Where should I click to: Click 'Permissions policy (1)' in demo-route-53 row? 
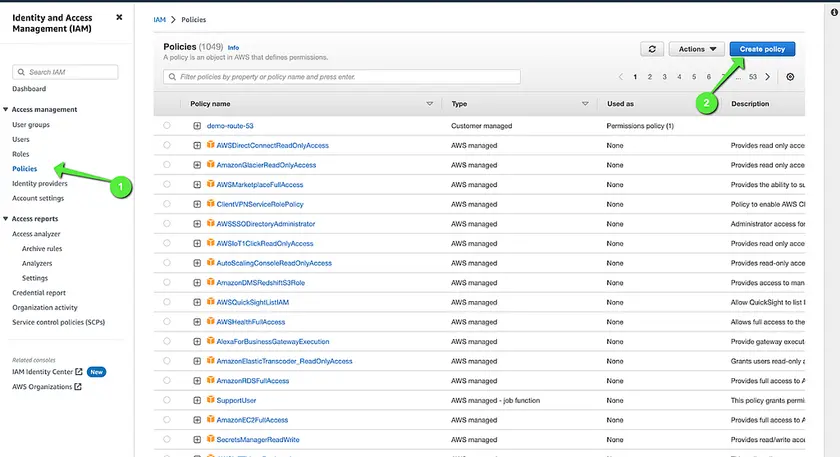click(x=640, y=126)
